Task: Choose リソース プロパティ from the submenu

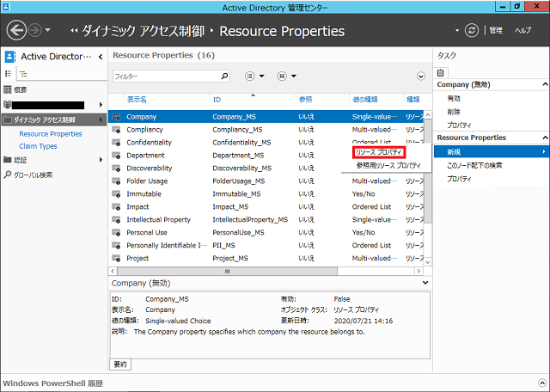Action: [379, 151]
